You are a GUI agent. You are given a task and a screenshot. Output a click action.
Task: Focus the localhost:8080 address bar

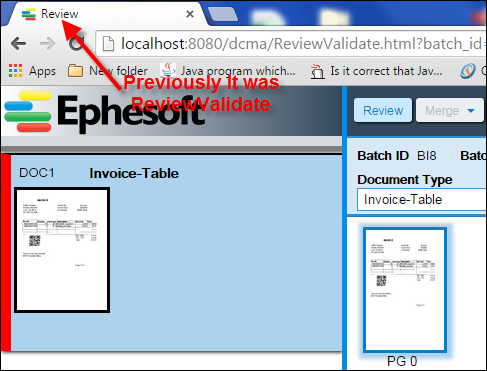click(x=292, y=44)
